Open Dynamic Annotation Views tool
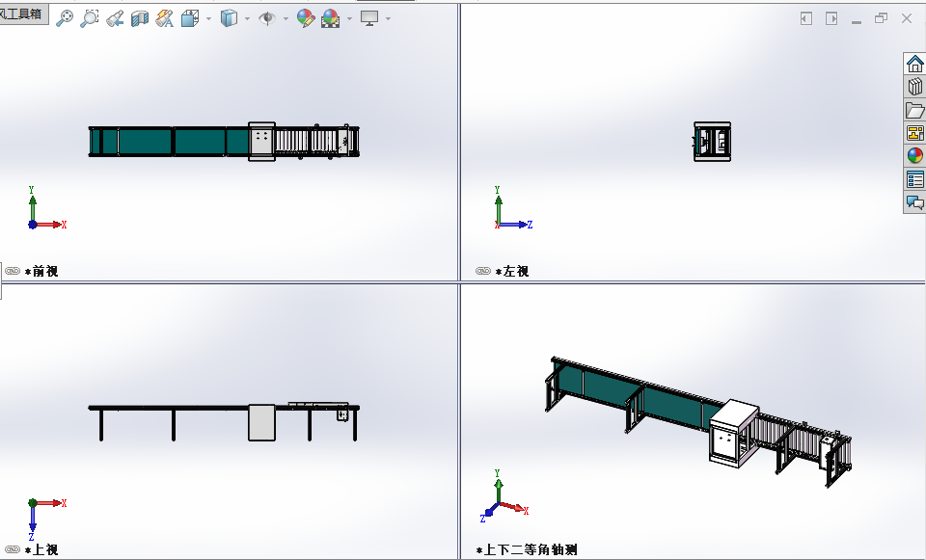Image resolution: width=926 pixels, height=560 pixels. (164, 19)
